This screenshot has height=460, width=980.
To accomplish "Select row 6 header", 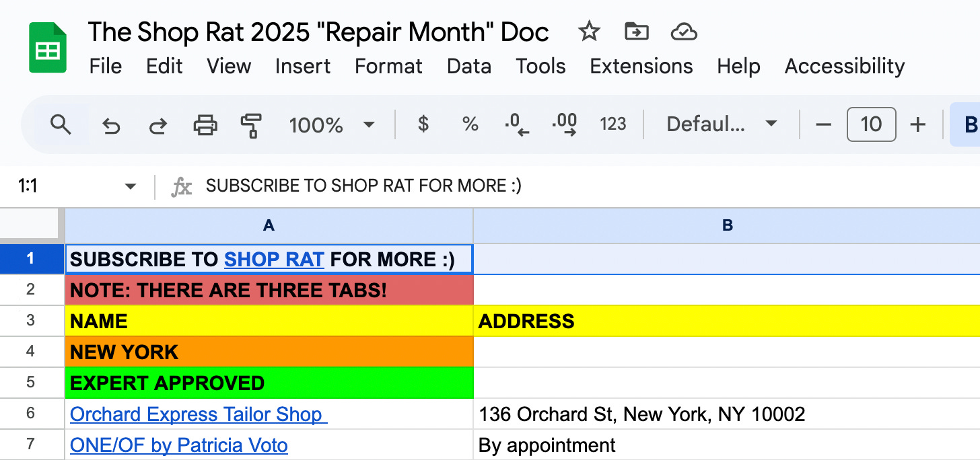I will (x=32, y=414).
